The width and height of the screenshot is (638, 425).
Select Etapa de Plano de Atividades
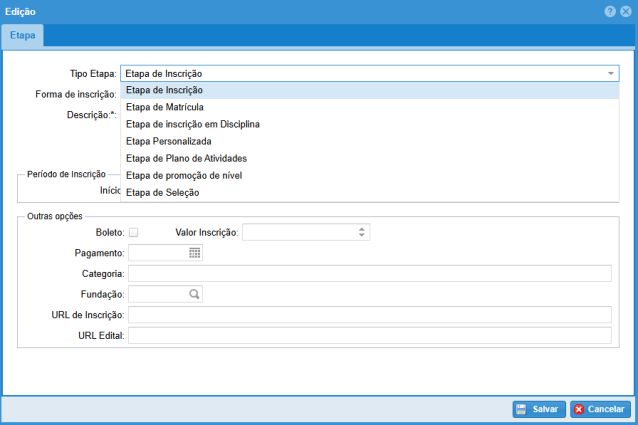tap(186, 158)
